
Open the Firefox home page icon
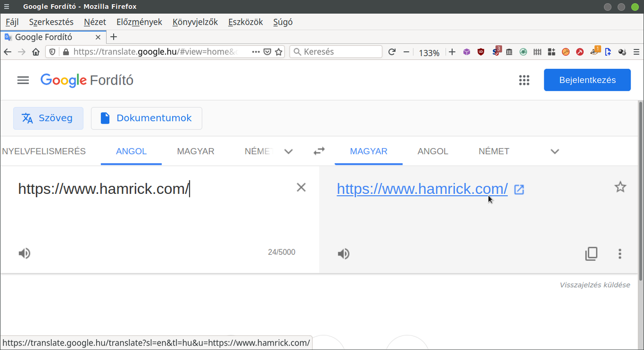(x=36, y=52)
